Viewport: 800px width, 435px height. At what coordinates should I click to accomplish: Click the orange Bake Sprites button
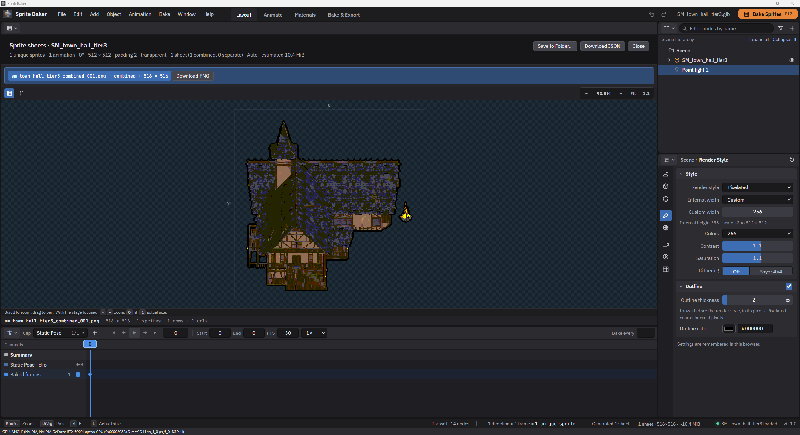(767, 14)
